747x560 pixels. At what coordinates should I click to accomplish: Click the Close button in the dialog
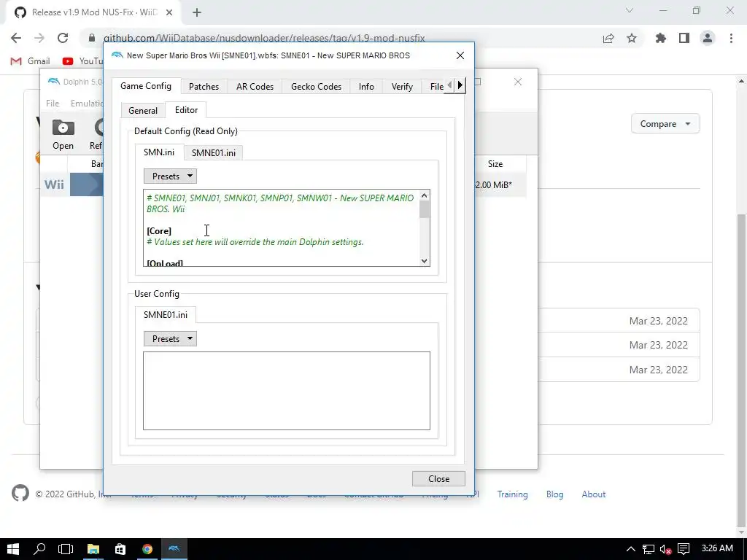point(438,478)
